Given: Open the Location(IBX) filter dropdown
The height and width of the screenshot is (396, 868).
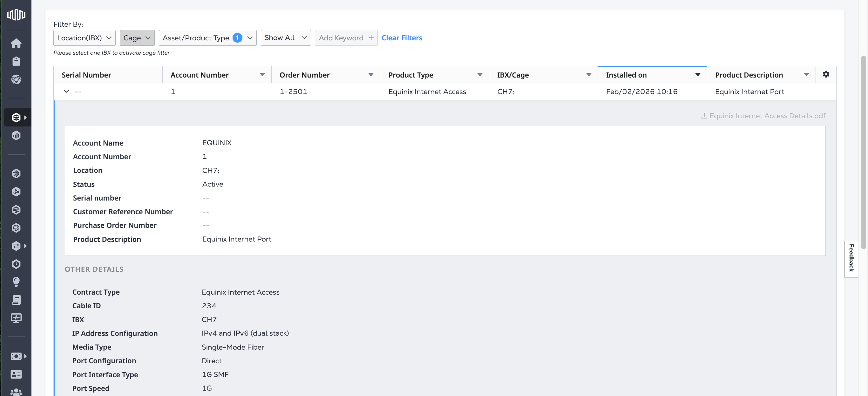Looking at the screenshot, I should 84,38.
